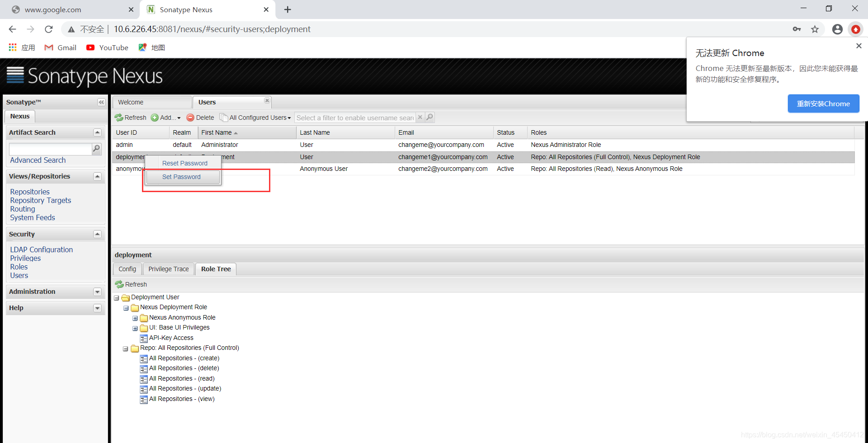Close the Users tab
Screen dimensions: 868x443
(267, 100)
